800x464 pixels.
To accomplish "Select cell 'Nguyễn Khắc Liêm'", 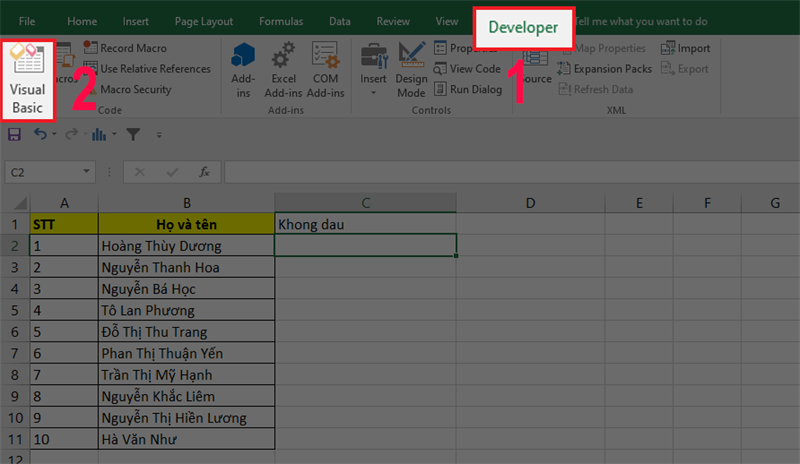I will [x=186, y=396].
